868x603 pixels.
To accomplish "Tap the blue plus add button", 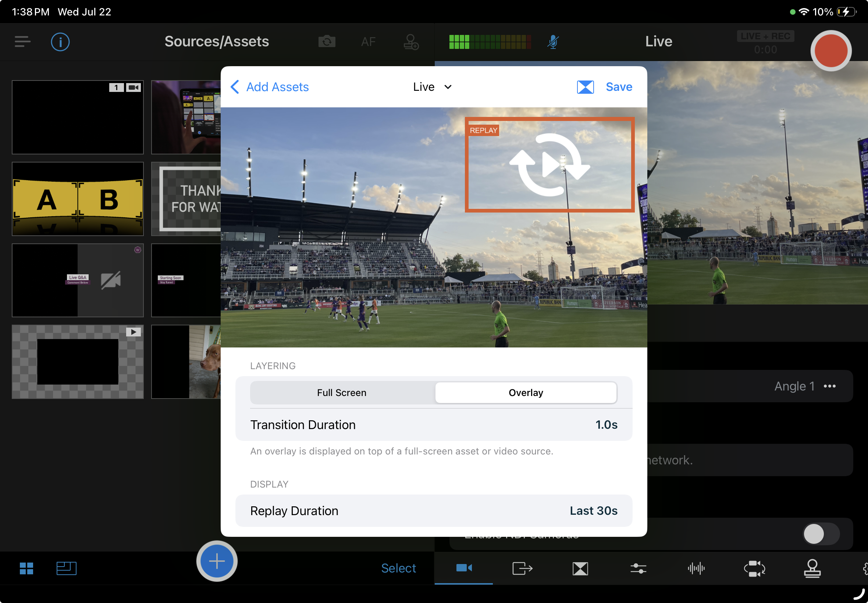I will (x=217, y=561).
